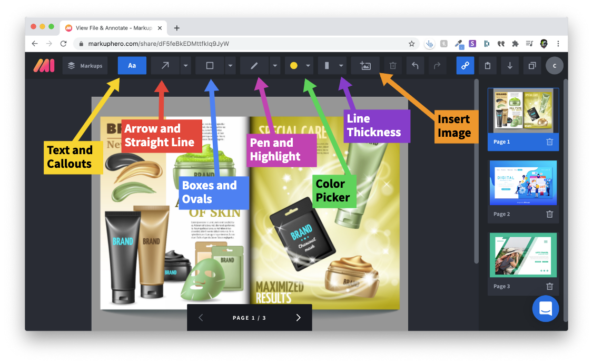Open the arrow tool style dropdown
Image resolution: width=593 pixels, height=364 pixels.
(185, 65)
